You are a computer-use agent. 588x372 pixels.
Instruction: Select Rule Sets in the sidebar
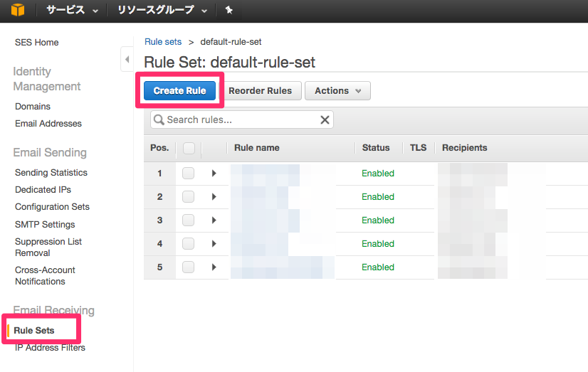34,331
